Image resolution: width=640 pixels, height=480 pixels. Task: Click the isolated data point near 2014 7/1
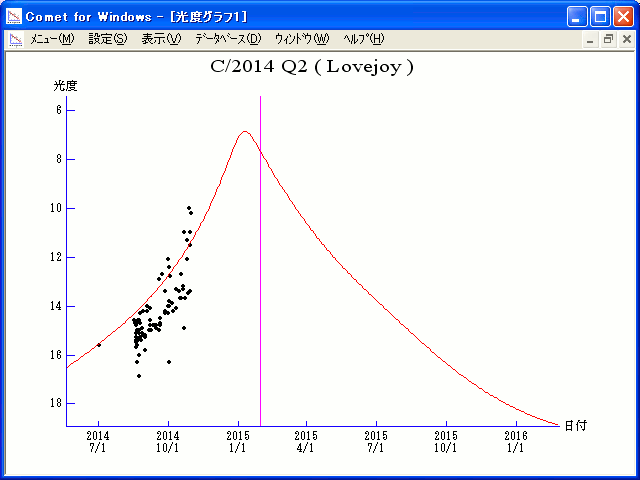(x=99, y=345)
